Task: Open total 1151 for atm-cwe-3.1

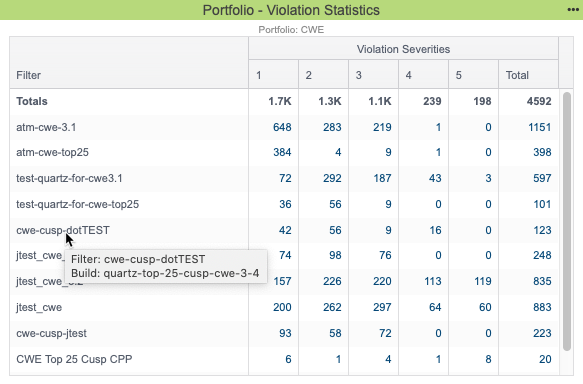Action: (539, 127)
